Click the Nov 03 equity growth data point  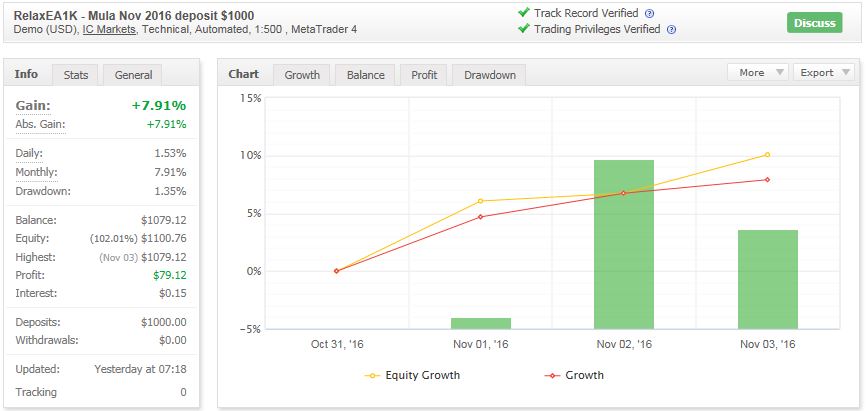click(x=768, y=155)
